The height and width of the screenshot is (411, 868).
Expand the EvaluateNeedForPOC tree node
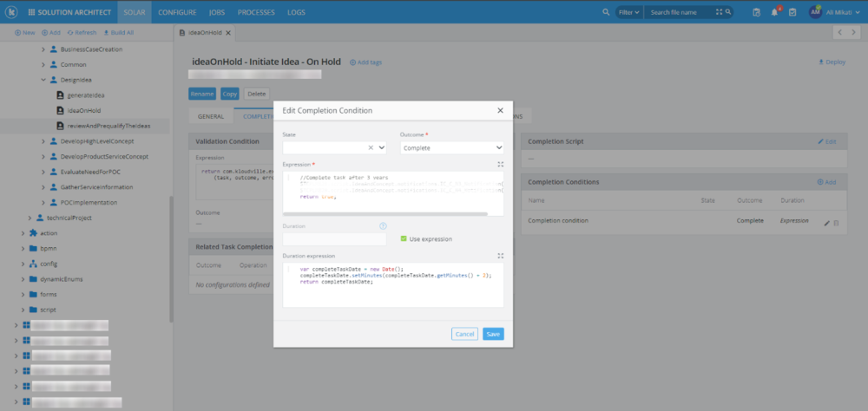coord(43,172)
